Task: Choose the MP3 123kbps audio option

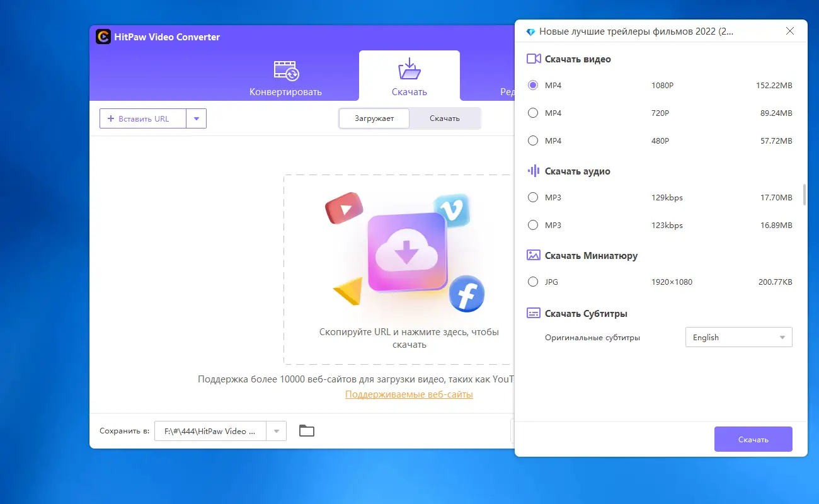Action: tap(533, 225)
